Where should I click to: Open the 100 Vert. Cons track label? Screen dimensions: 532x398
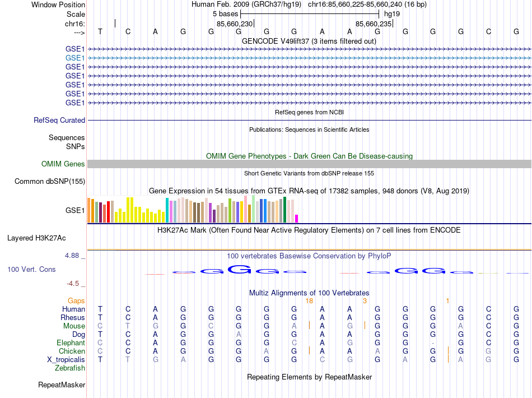[31, 269]
